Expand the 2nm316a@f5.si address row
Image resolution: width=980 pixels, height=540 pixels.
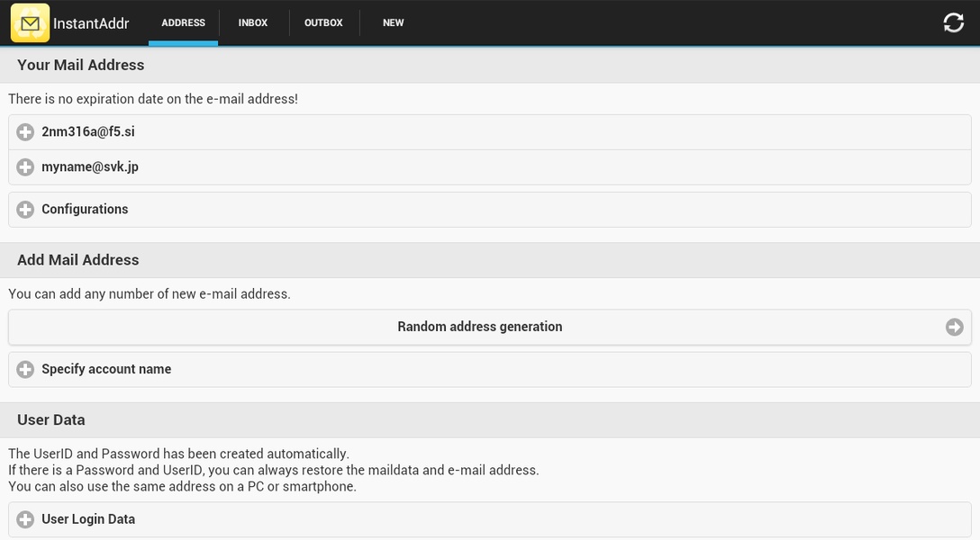pos(489,132)
